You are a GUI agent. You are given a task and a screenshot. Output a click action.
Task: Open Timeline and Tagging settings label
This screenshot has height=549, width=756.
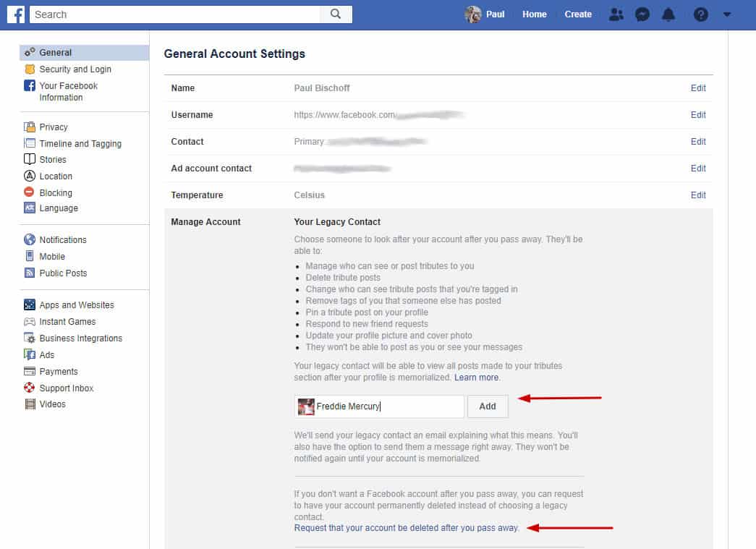pos(80,144)
